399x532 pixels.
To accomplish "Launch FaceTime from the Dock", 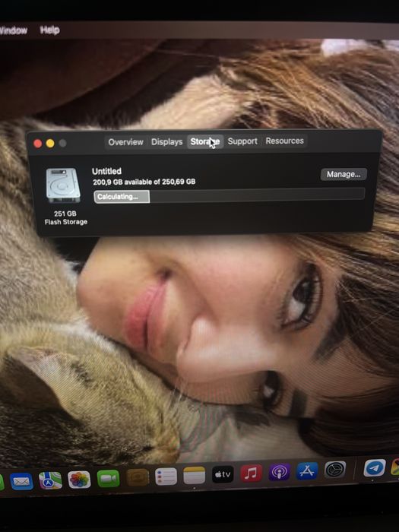I will (x=108, y=478).
